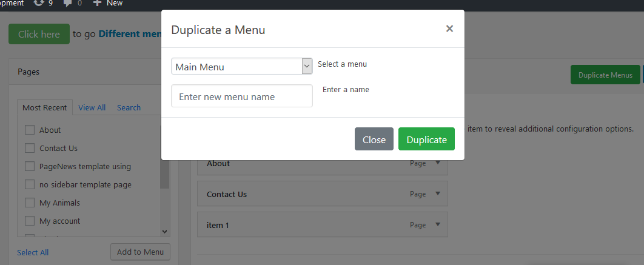Click the Select All link
Screen dimensions: 644x265
(x=33, y=252)
